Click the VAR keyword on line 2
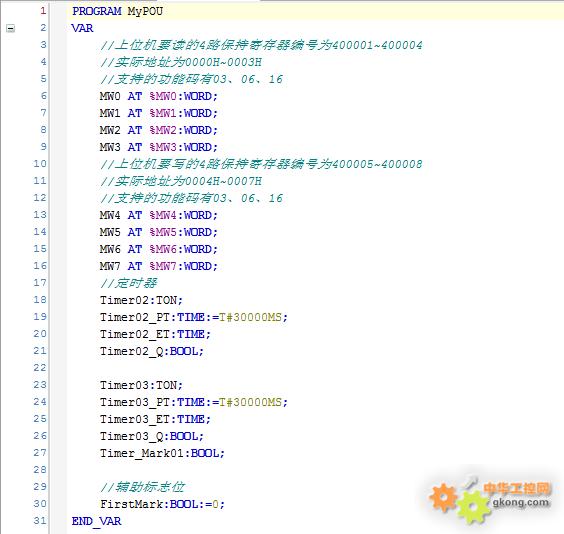Viewport: 564px width, 534px height. point(82,28)
